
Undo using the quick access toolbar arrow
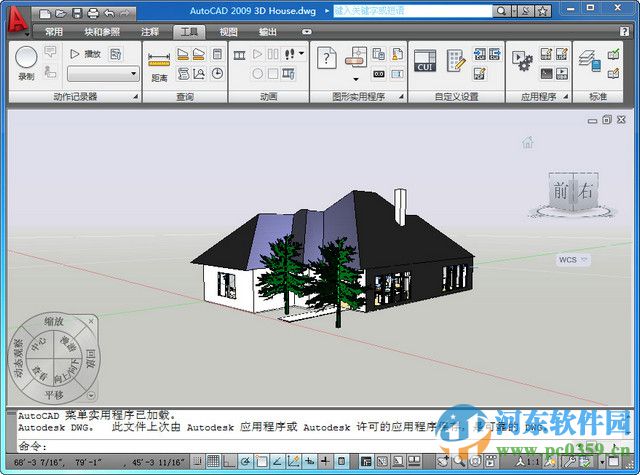(x=109, y=13)
